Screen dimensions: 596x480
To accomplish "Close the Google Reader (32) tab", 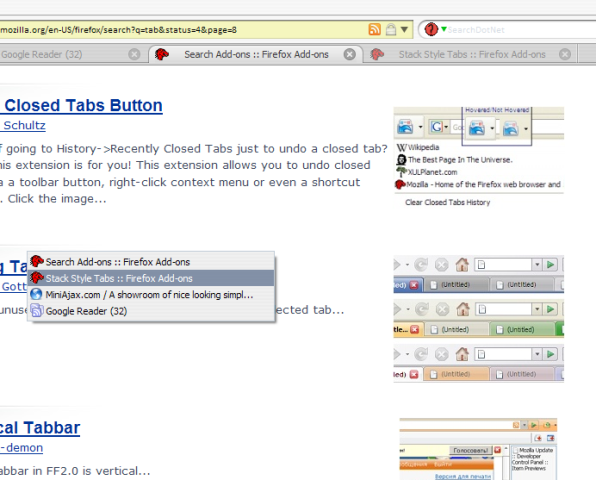I will click(134, 54).
